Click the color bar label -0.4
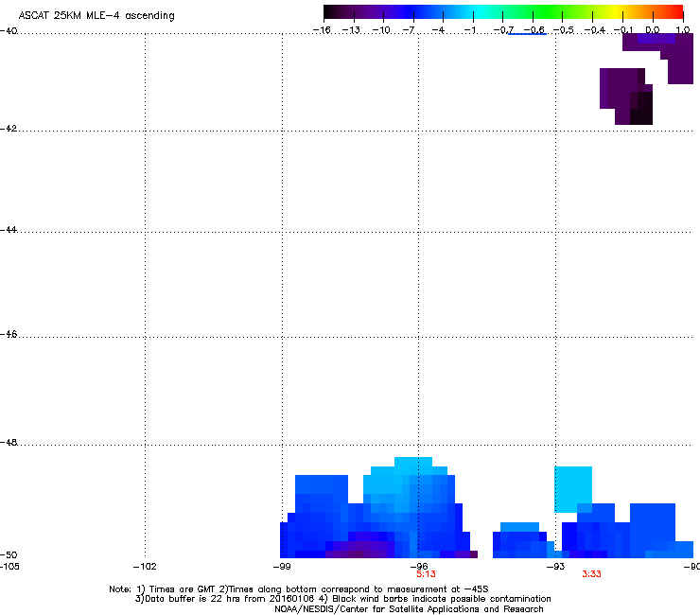The image size is (700, 615). 594,30
